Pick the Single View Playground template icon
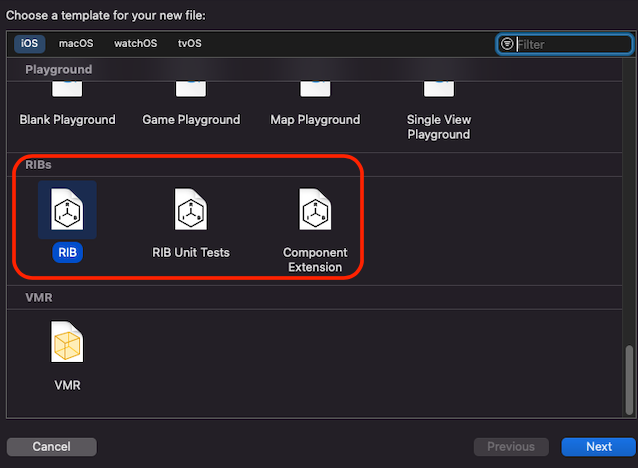Image resolution: width=638 pixels, height=468 pixels. 439,89
